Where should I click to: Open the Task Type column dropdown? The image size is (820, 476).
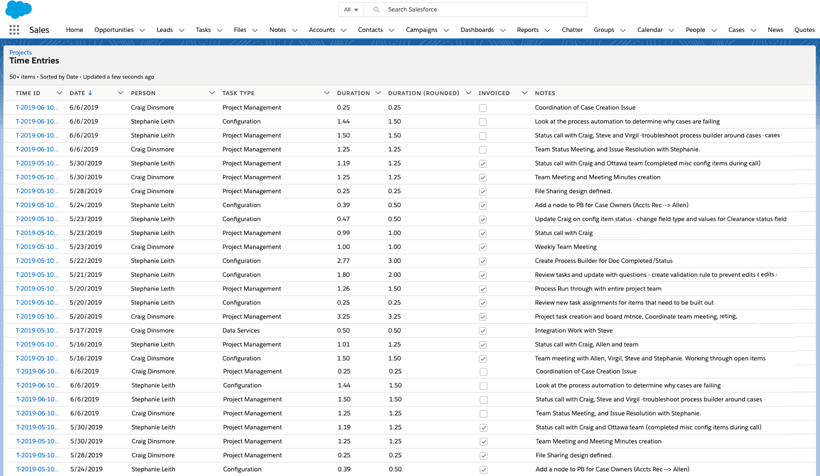[325, 93]
